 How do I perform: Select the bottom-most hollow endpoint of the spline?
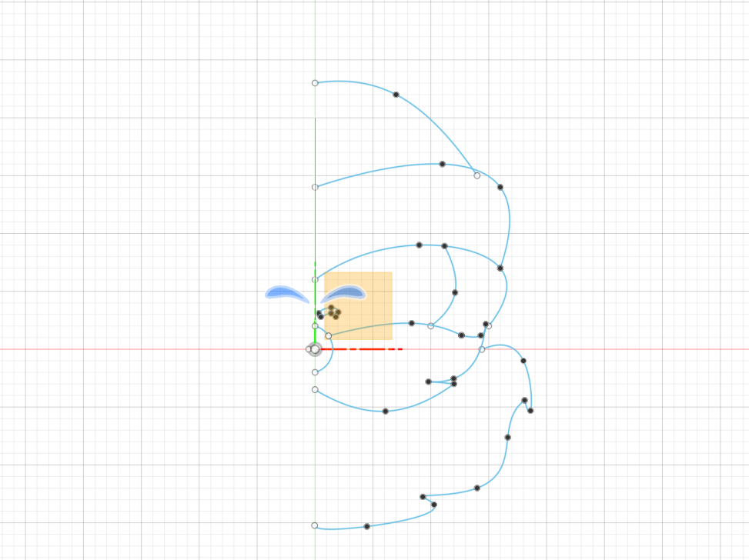(313, 526)
